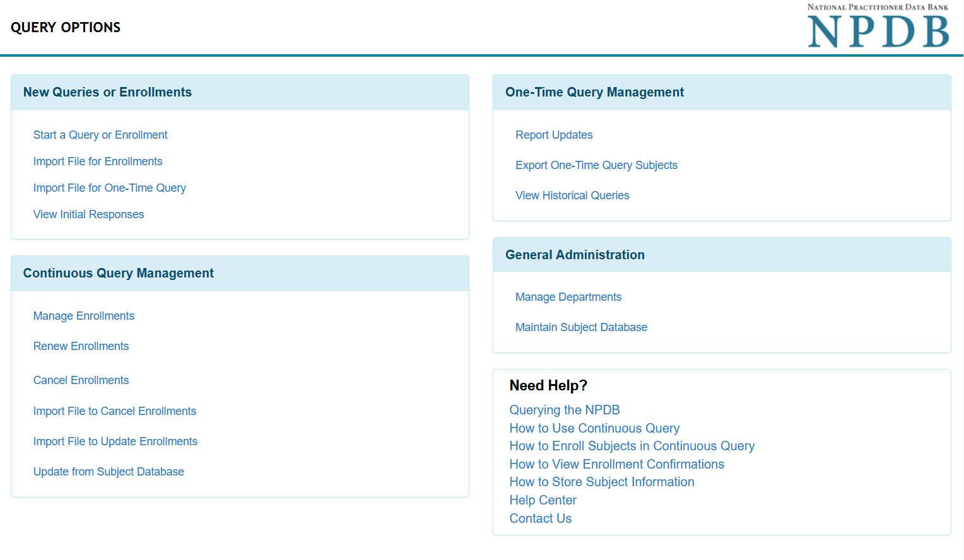This screenshot has width=964, height=560.
Task: Open Import File for One-Time Query
Action: 109,187
